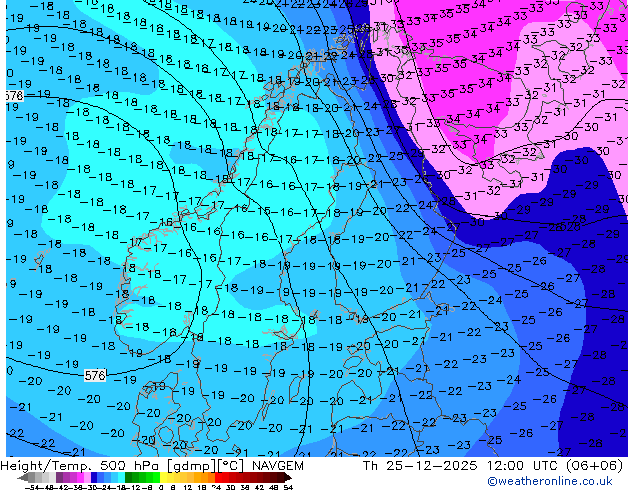Click the 500 hPa level text

click(132, 466)
